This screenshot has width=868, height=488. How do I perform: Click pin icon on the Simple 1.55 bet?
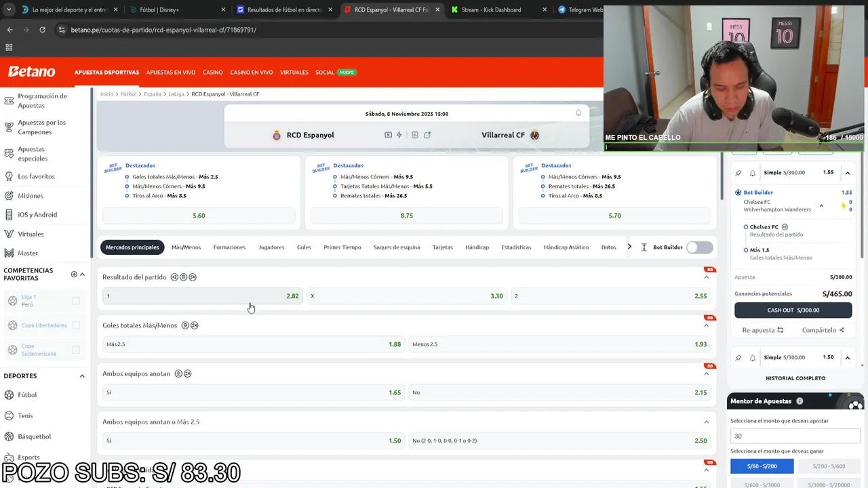pos(738,173)
